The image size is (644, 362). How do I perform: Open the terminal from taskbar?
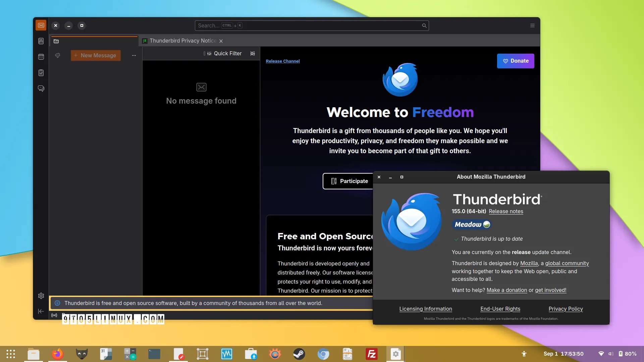click(x=154, y=354)
